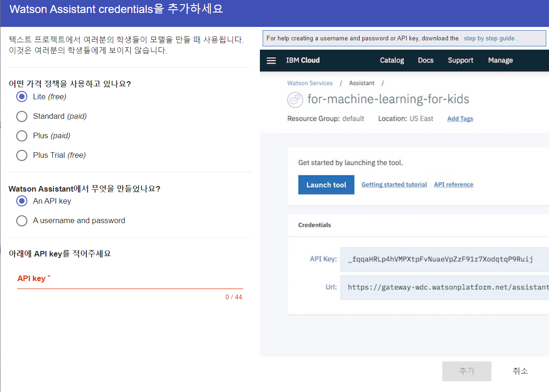Viewport: 549px width, 392px height.
Task: Click the Credentials section heading
Action: pos(315,225)
